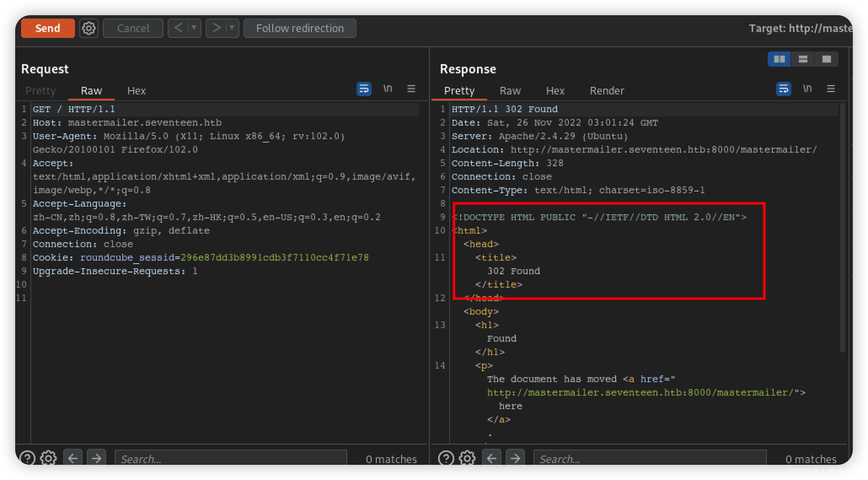Viewport: 868px width, 480px height.
Task: Toggle word wrap in the Response panel
Action: pos(783,89)
